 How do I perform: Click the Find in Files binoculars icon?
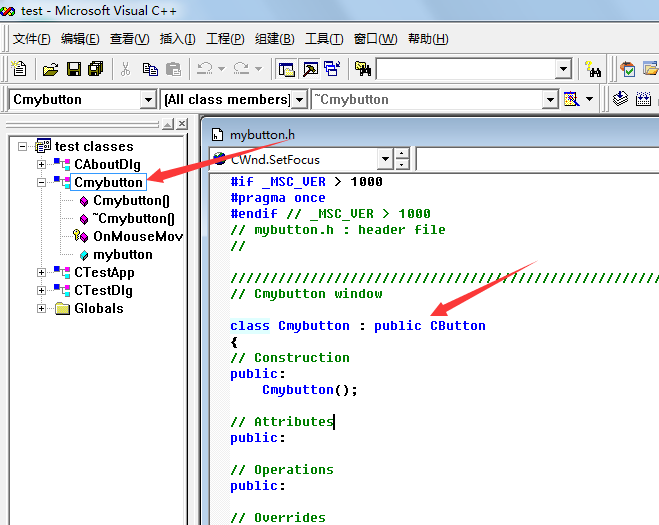click(x=363, y=69)
